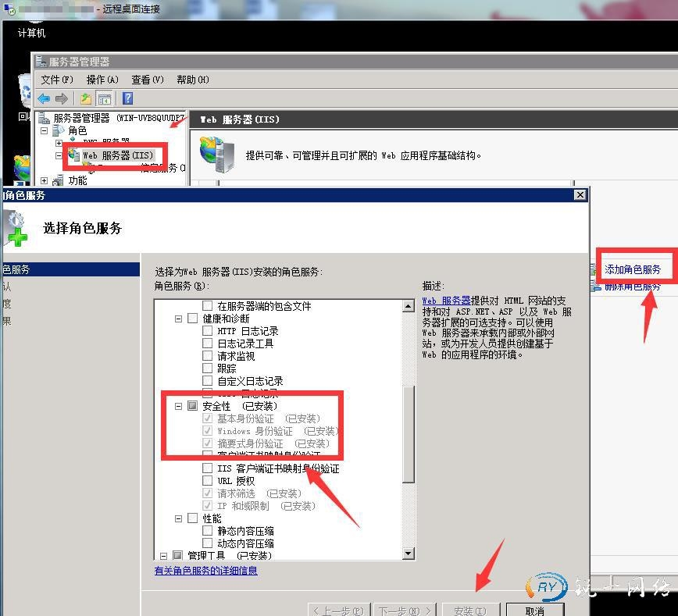The image size is (678, 616).
Task: Collapse the 健康和诊断 tree group
Action: pyautogui.click(x=178, y=319)
